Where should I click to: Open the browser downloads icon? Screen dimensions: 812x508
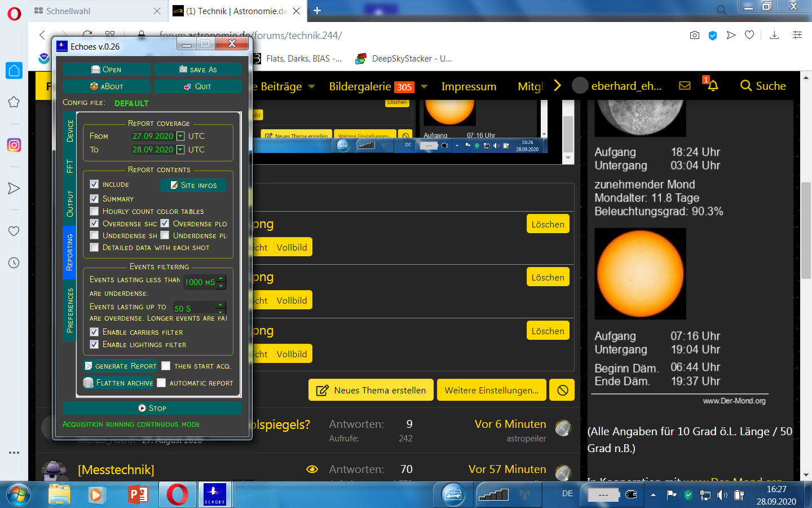click(x=775, y=35)
